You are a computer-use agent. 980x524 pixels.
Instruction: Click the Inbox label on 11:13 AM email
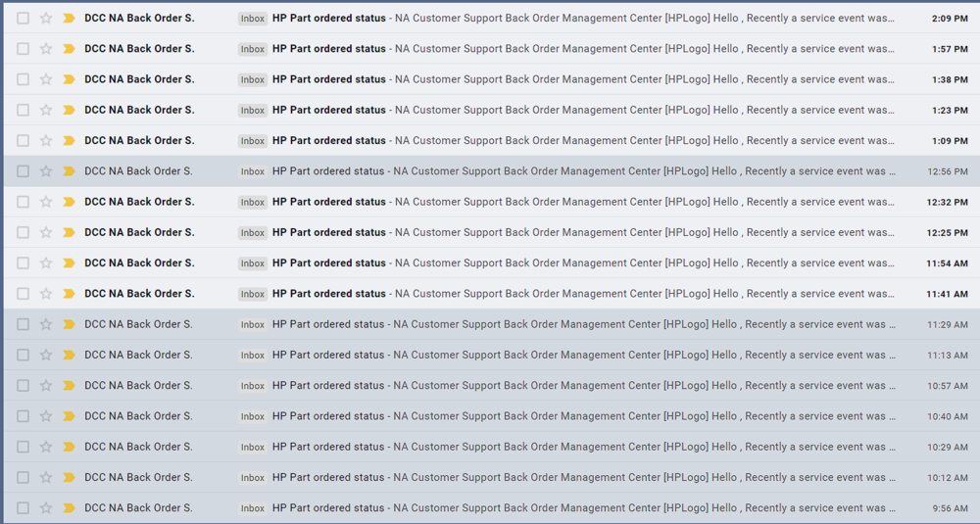pos(253,356)
